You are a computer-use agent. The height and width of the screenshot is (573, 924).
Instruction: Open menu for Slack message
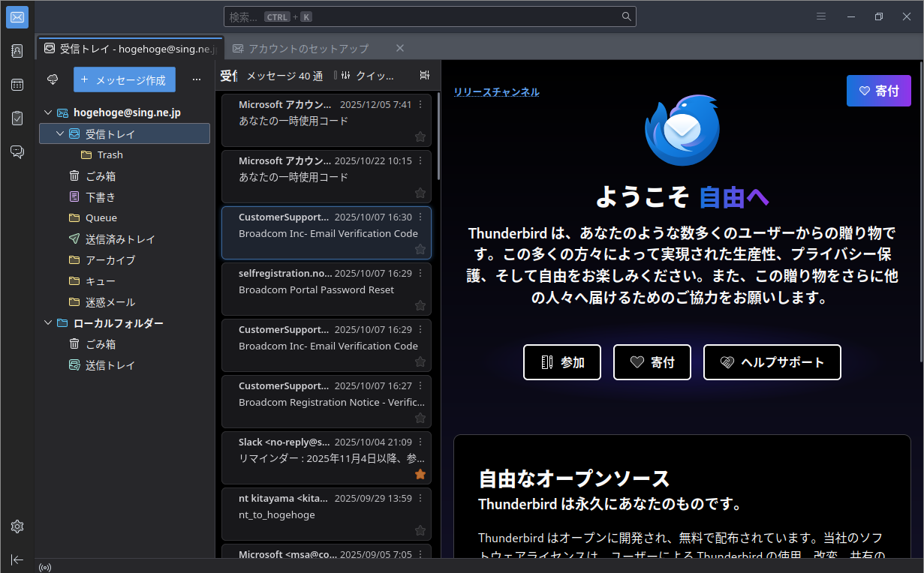click(420, 442)
